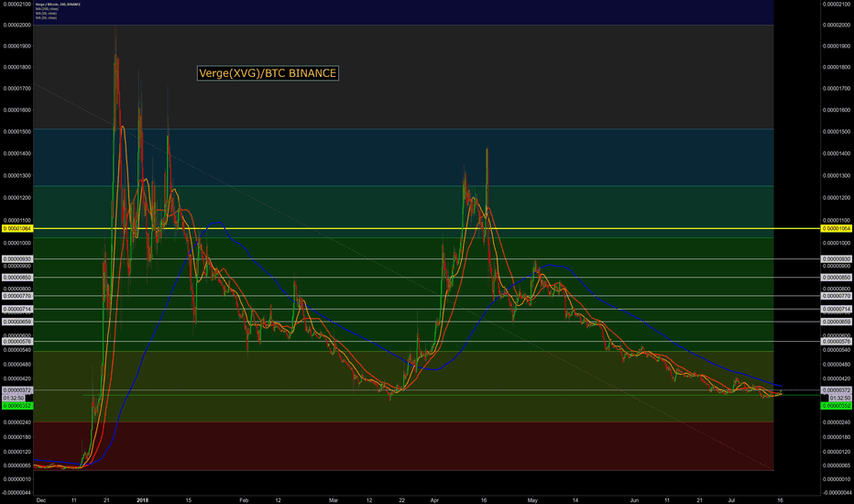The image size is (854, 504).
Task: Click the MA (50, close) indicator label
Action: click(46, 17)
